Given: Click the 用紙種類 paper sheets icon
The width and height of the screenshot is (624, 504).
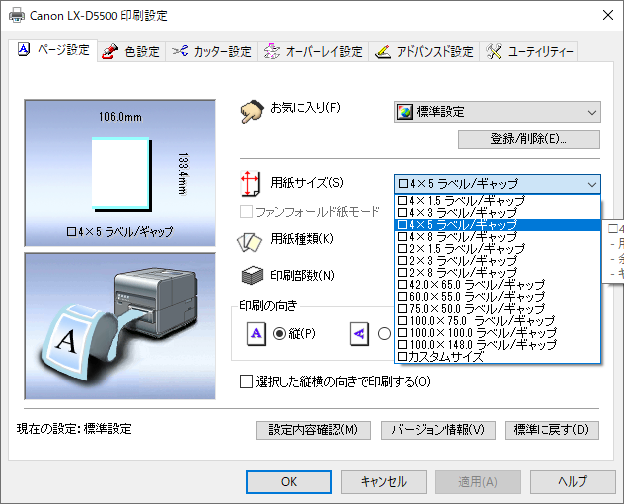Looking at the screenshot, I should tap(250, 242).
